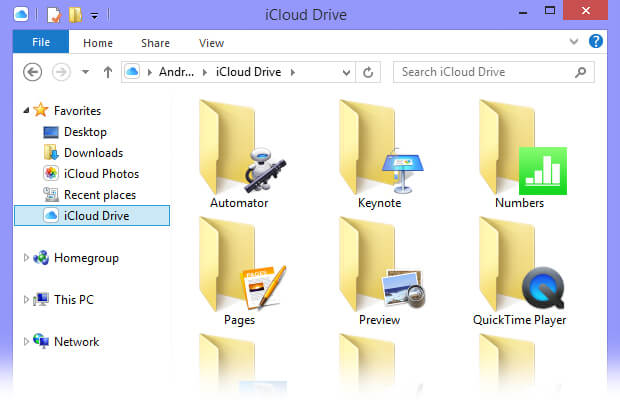
Task: Switch to the Home ribbon tab
Action: (x=98, y=43)
